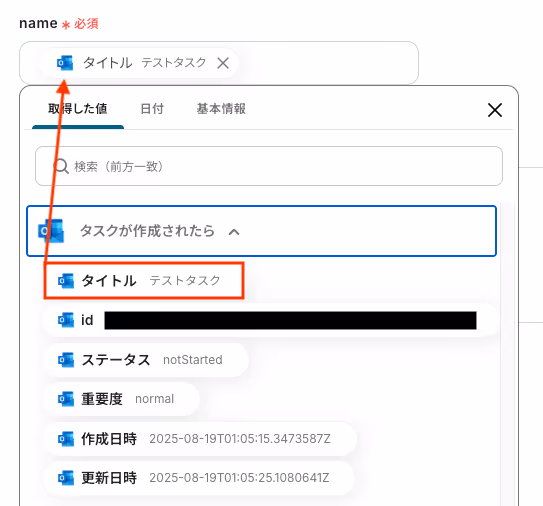Click the timestamp 2025-08-19T01:05:25.1080641Z
This screenshot has width=543, height=506.
click(239, 478)
